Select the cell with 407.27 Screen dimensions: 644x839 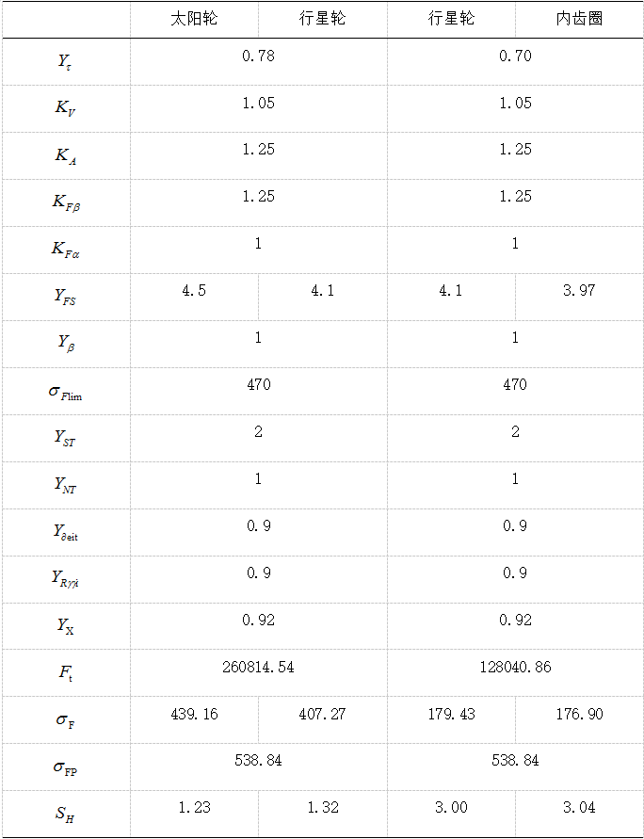tap(322, 715)
